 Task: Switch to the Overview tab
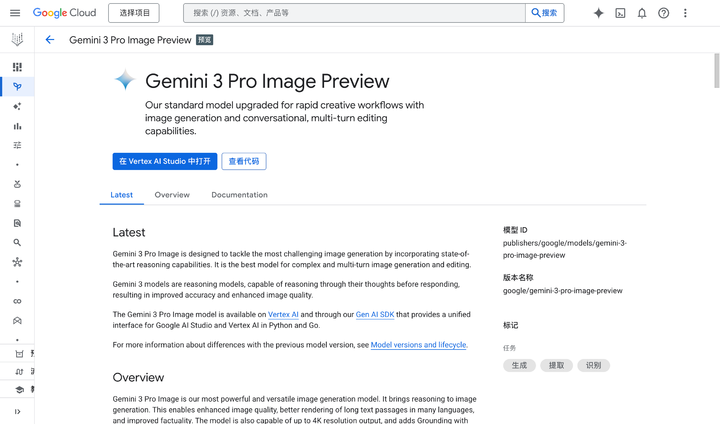click(172, 195)
